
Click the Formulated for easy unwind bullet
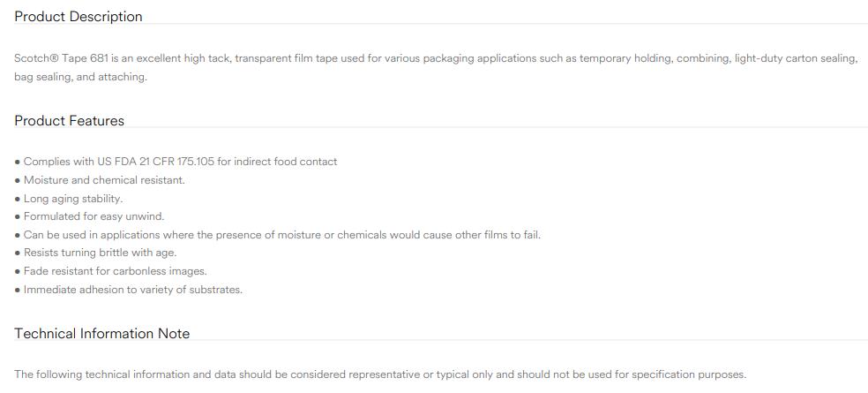pos(89,216)
